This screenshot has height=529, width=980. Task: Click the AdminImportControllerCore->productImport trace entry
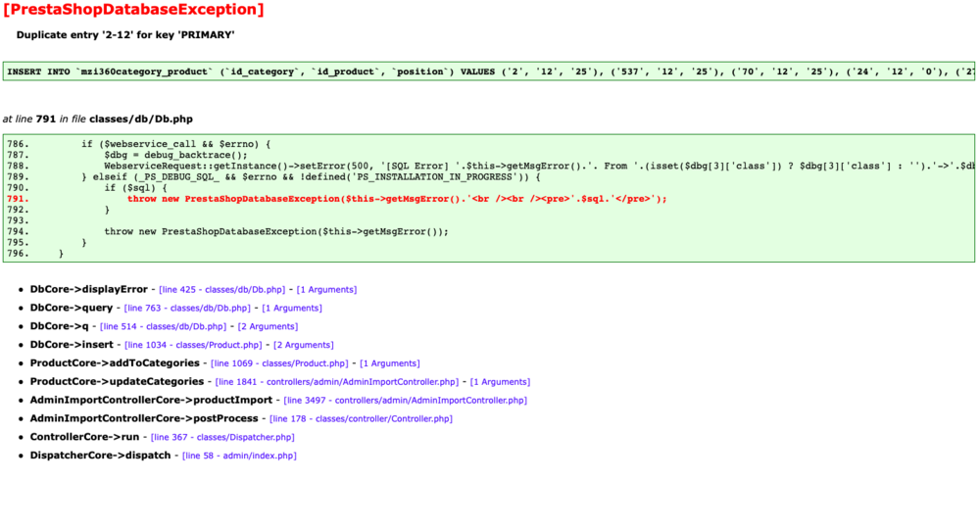pos(151,400)
